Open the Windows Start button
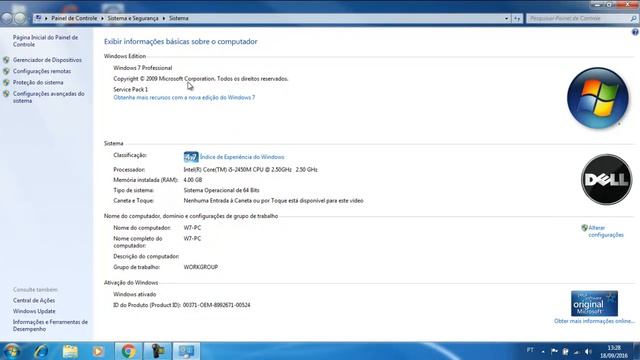This screenshot has width=640, height=360. click(11, 351)
